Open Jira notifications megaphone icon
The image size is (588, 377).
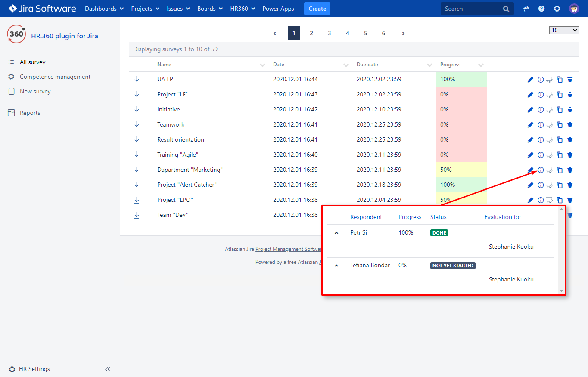526,9
